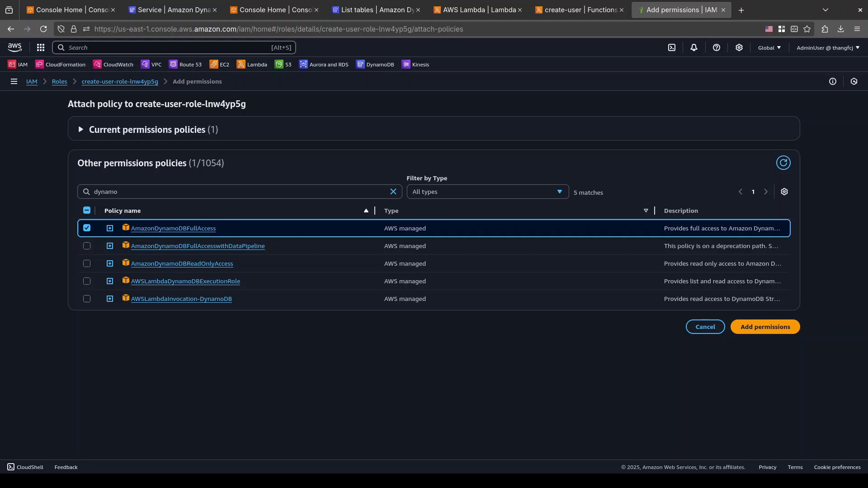Open the info panel icon
Viewport: 868px width, 488px height.
tap(833, 81)
